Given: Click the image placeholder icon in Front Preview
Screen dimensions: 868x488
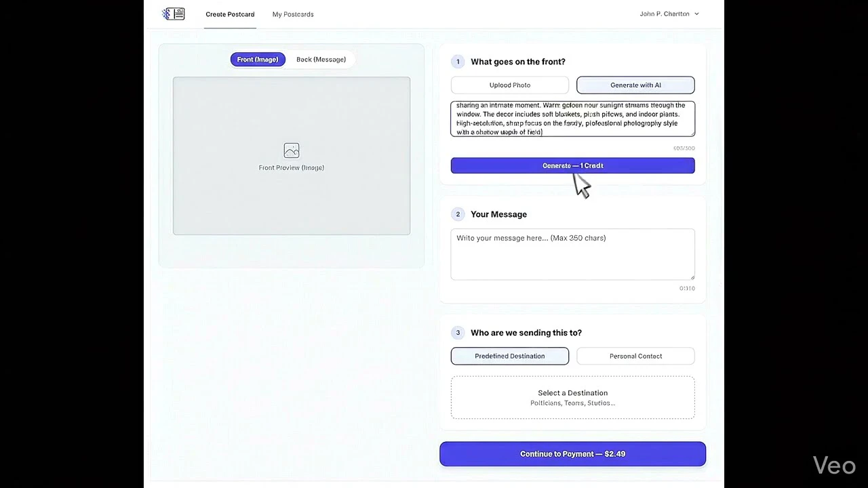Looking at the screenshot, I should [292, 150].
